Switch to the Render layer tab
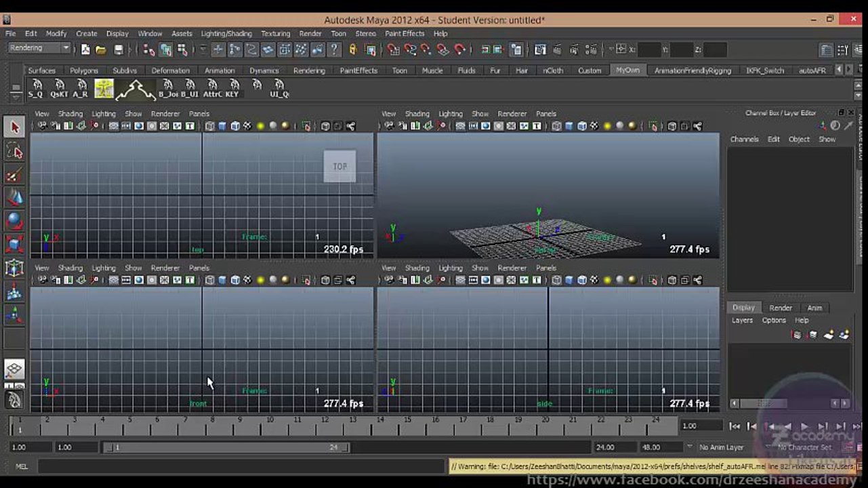Screen dimensions: 868x488 (781, 308)
